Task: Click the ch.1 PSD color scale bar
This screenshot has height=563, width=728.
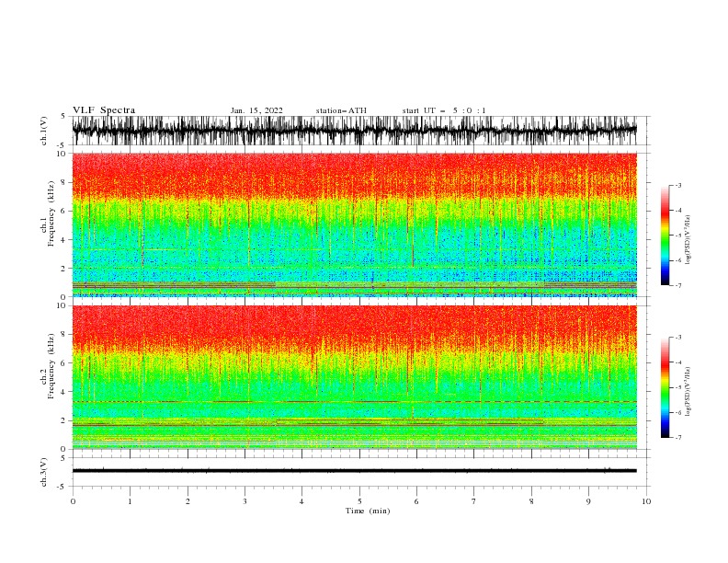Action: [665, 236]
